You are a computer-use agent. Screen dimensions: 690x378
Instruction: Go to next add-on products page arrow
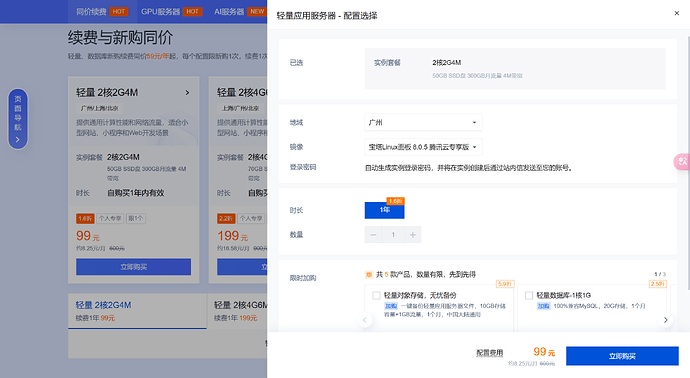tap(665, 320)
